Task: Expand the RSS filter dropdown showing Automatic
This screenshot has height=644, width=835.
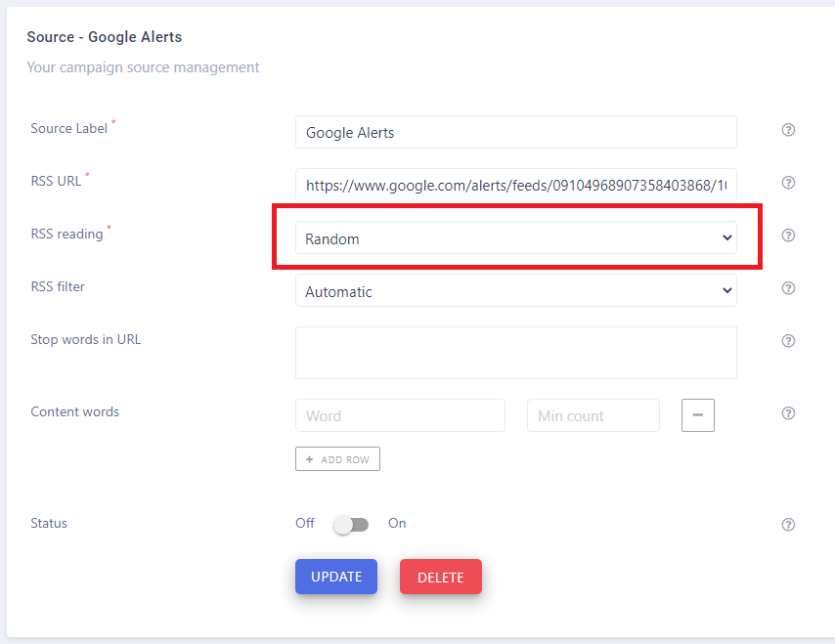Action: [x=516, y=290]
